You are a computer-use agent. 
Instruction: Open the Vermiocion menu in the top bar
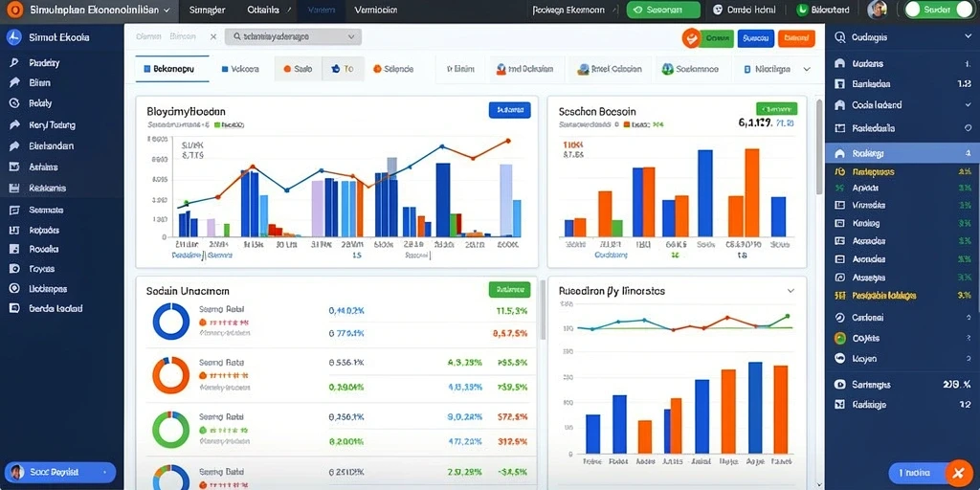[x=375, y=10]
